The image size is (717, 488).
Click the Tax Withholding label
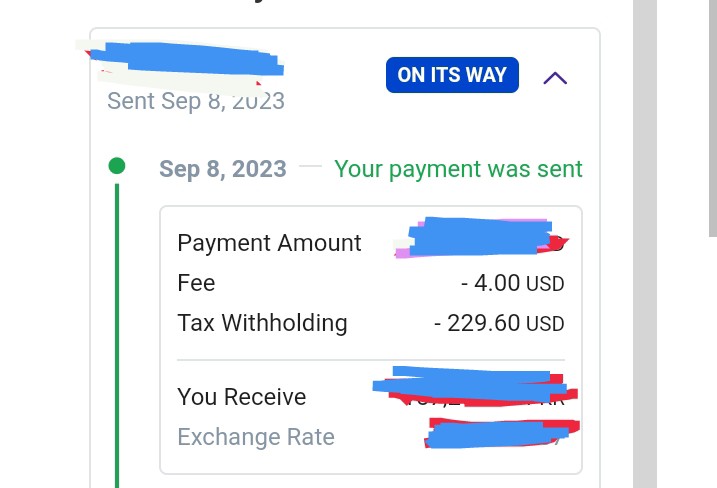coord(262,323)
